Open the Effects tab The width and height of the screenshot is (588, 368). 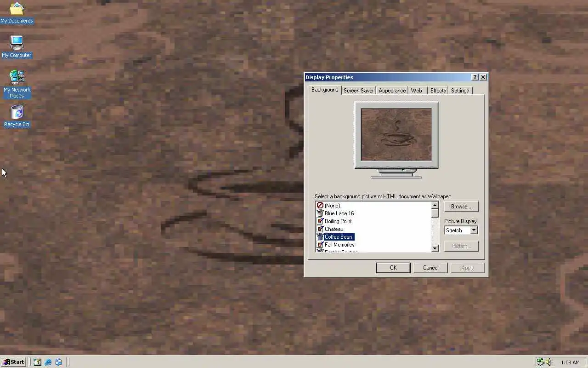(x=438, y=91)
